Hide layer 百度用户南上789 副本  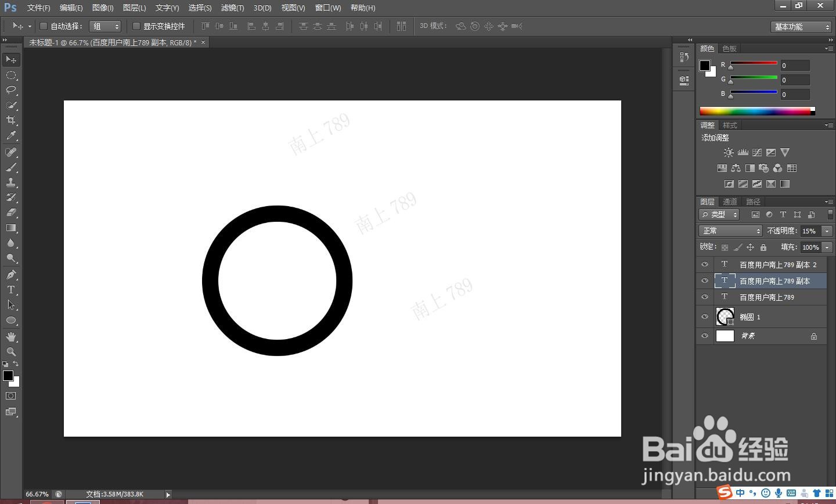pos(705,281)
